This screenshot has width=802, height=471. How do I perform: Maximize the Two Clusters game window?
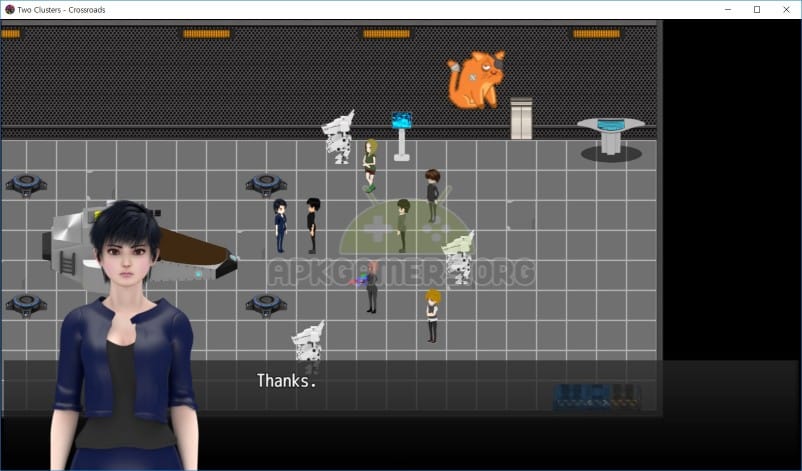(757, 9)
